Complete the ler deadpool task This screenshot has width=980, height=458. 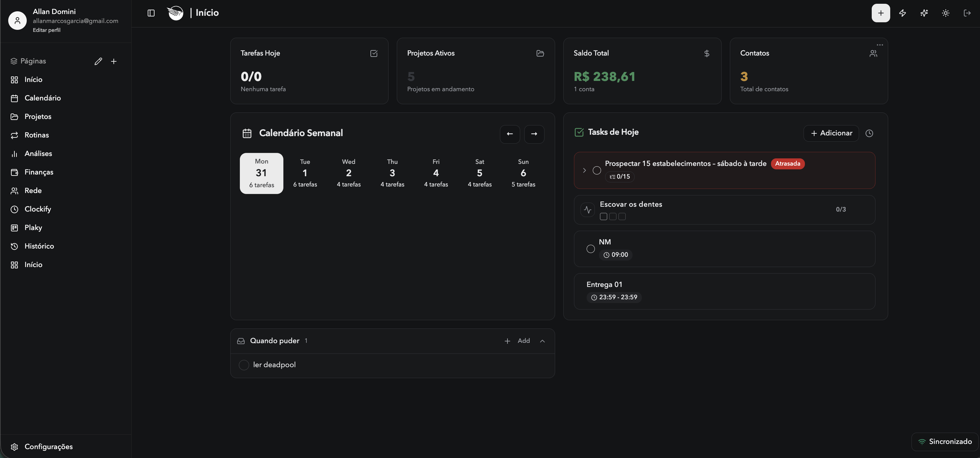click(244, 365)
